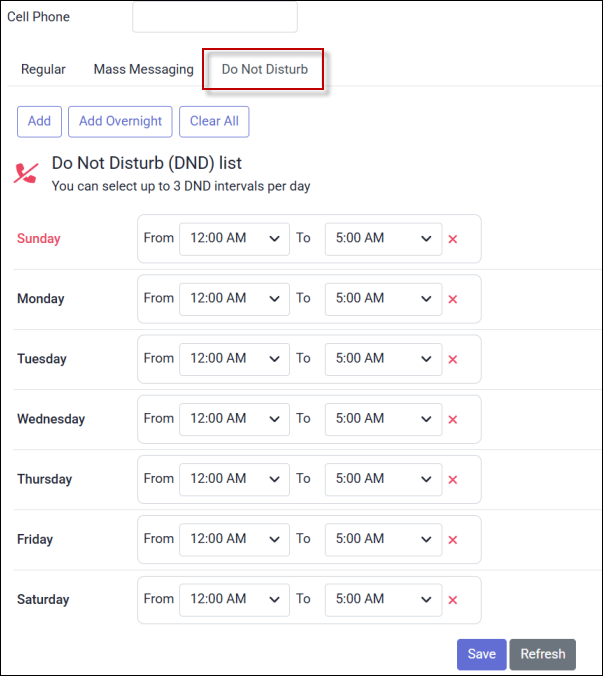
Task: Open Saturday To time dropdown
Action: (x=384, y=600)
